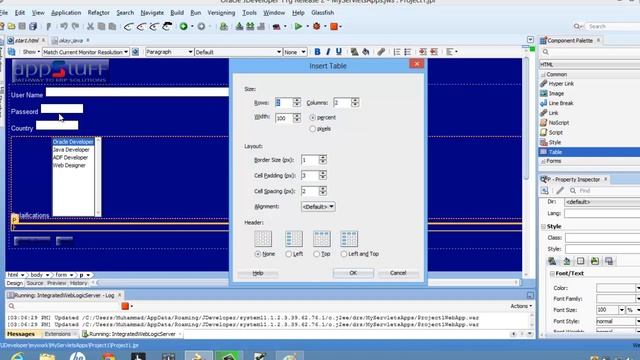Open the Versioning menu

(x=221, y=13)
